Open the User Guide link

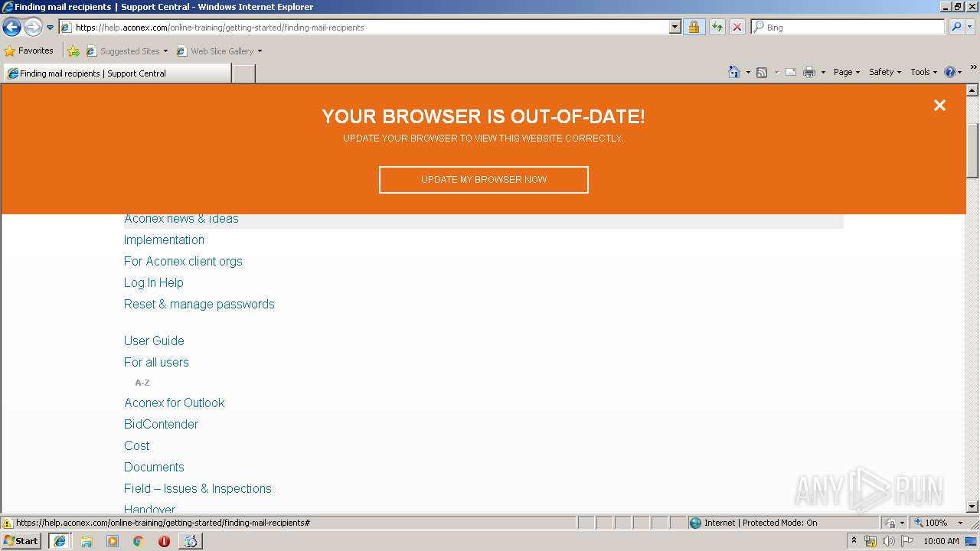154,341
